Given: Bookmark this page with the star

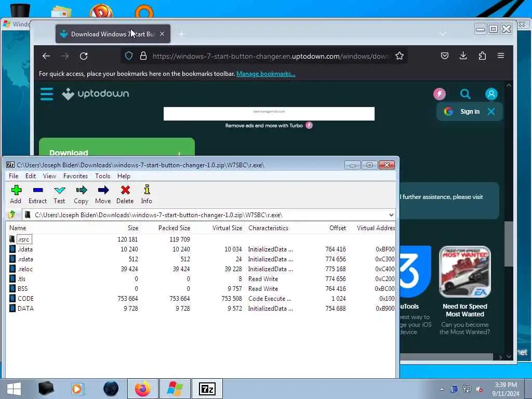Looking at the screenshot, I should coord(400,56).
